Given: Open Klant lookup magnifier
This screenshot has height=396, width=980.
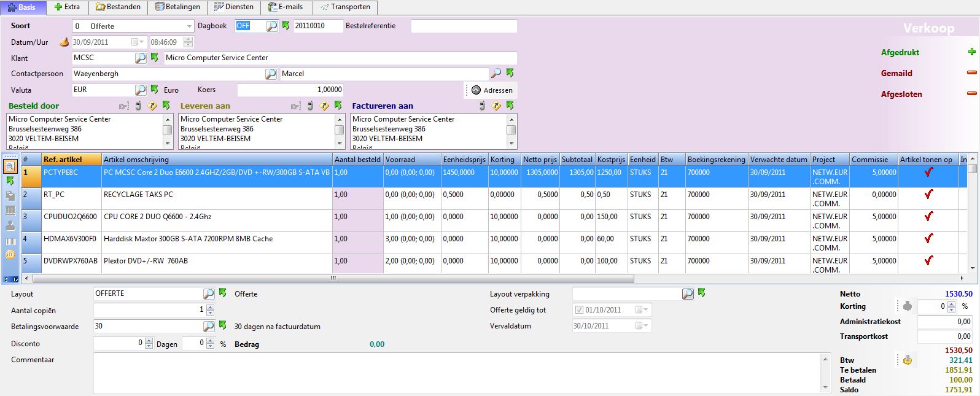Looking at the screenshot, I should point(141,58).
